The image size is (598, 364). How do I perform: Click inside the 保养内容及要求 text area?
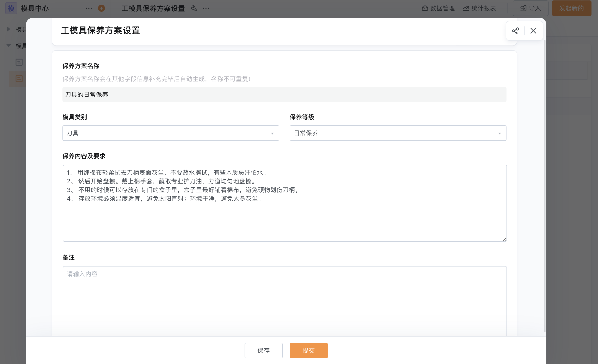(284, 203)
